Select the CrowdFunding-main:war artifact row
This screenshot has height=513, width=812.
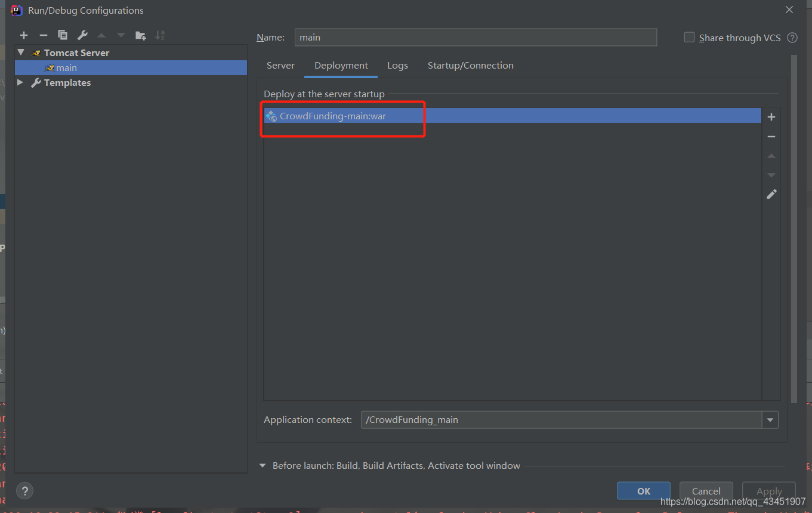(512, 116)
